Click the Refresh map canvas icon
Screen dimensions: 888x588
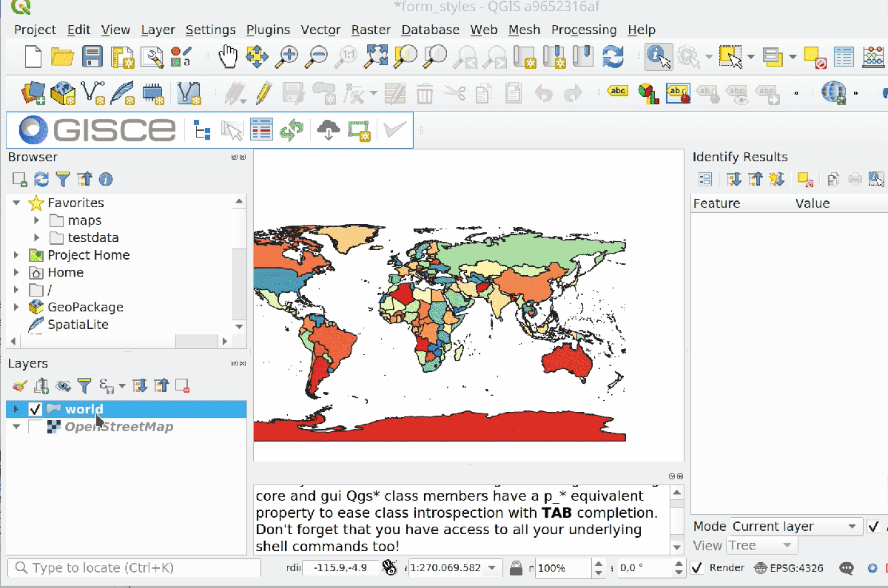click(613, 56)
